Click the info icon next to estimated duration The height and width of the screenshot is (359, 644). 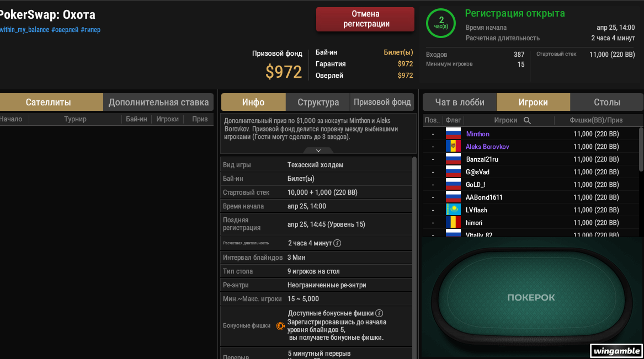pyautogui.click(x=337, y=243)
